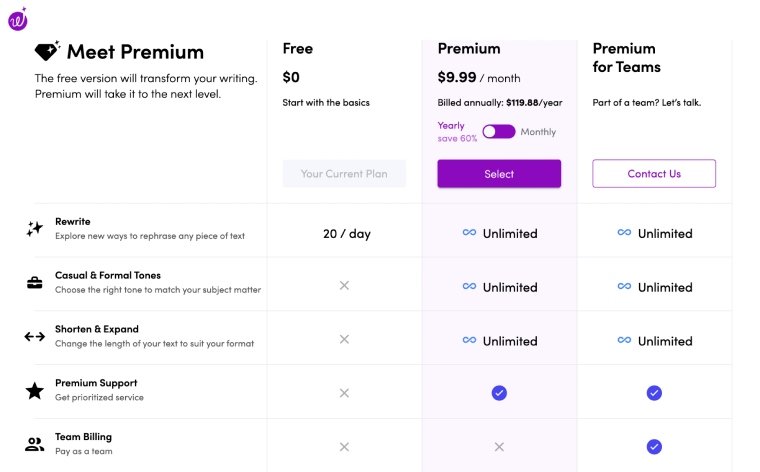
Task: Click the Wordtune purple logo icon
Action: (x=18, y=19)
